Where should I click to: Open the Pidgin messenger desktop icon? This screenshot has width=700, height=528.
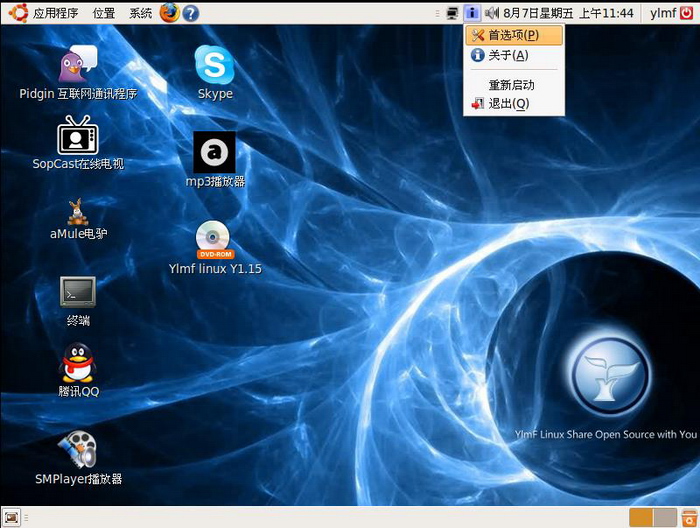click(x=77, y=64)
